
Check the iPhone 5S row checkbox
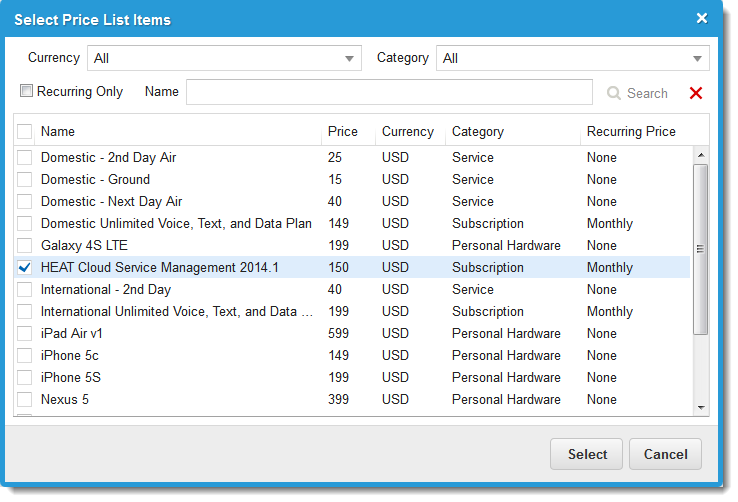tap(25, 378)
